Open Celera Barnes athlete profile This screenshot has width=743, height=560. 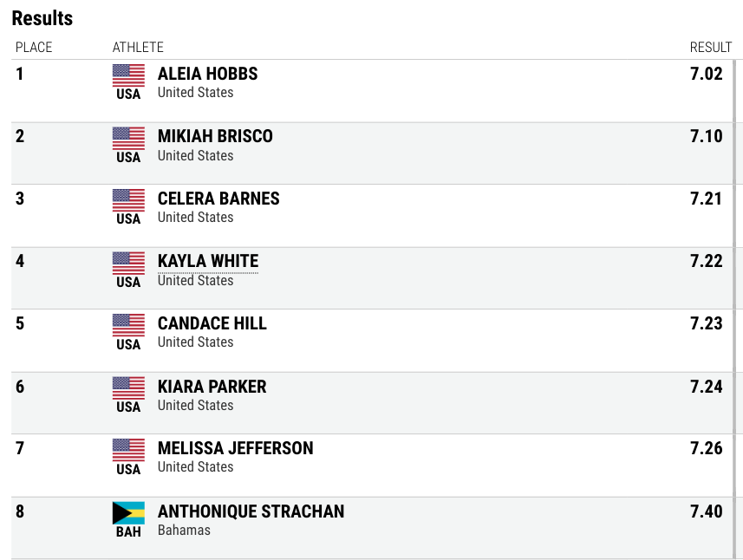point(218,199)
